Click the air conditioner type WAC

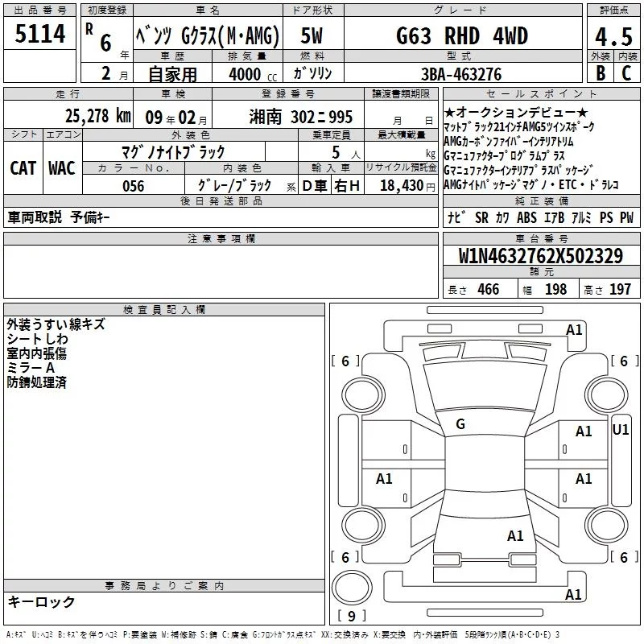[62, 168]
